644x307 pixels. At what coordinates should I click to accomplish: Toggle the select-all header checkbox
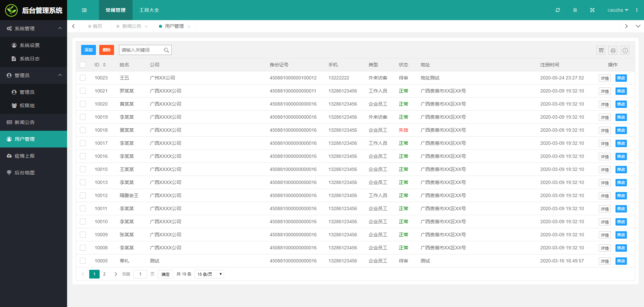83,65
